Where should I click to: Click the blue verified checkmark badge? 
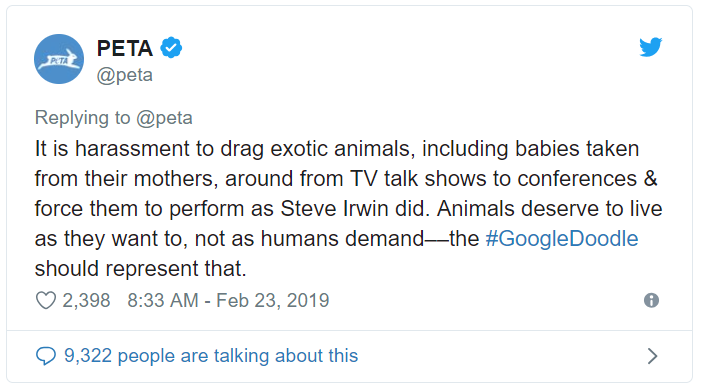tap(171, 48)
